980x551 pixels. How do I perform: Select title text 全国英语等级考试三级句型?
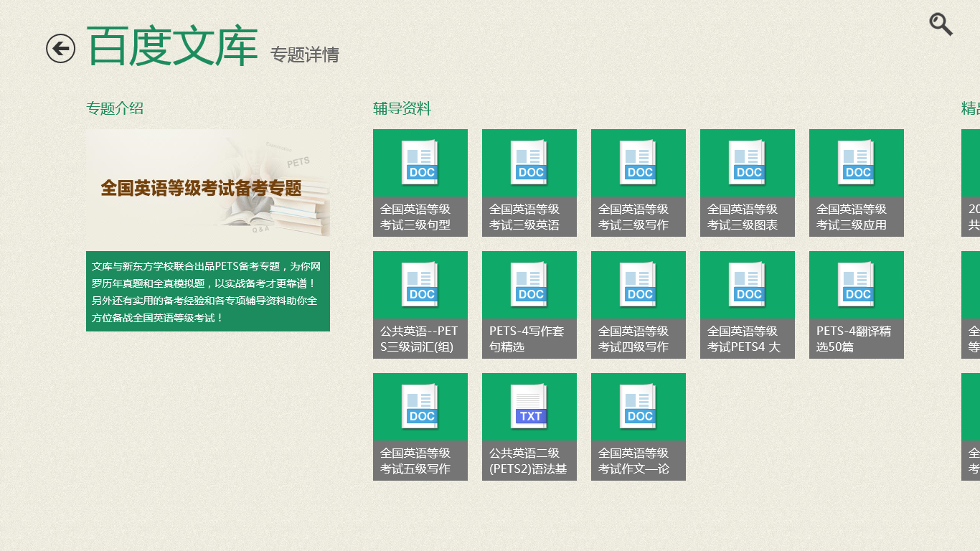(x=415, y=217)
